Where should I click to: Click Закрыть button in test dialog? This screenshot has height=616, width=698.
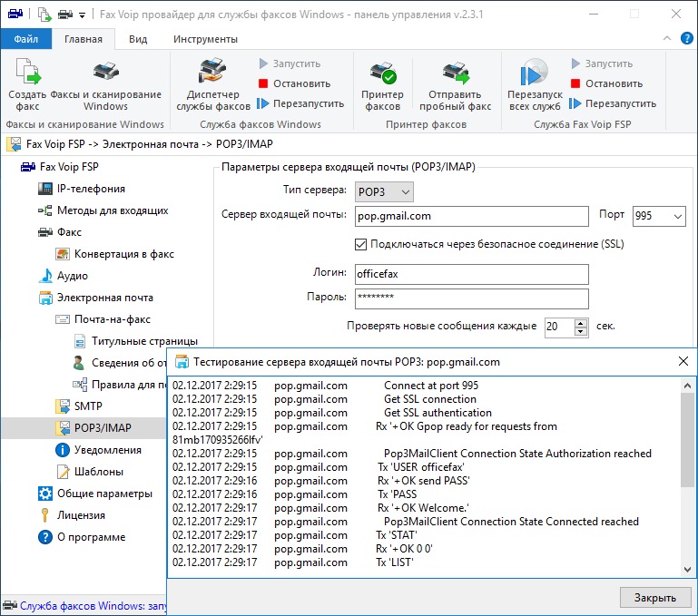click(x=655, y=598)
